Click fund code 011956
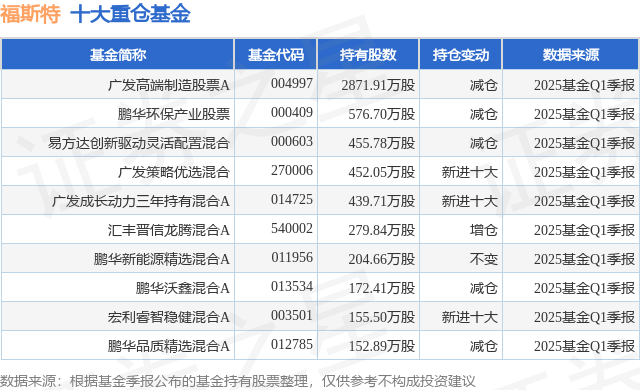640x390 pixels. pos(292,257)
